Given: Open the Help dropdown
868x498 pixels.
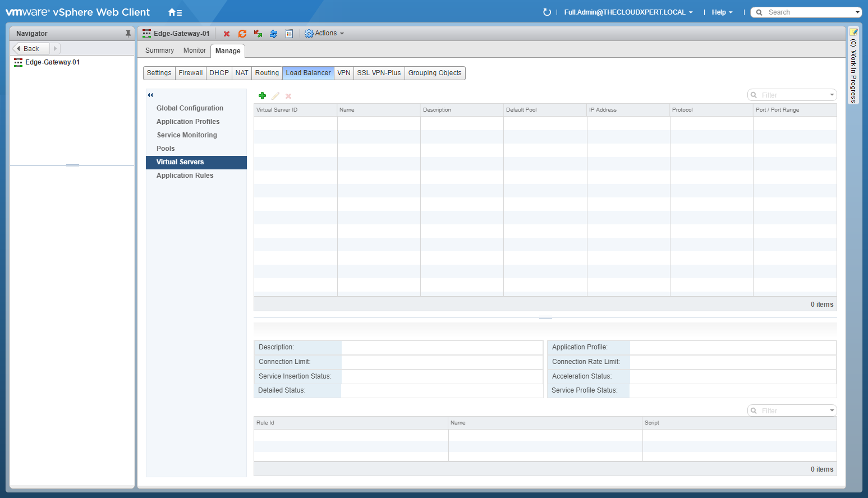Looking at the screenshot, I should 722,12.
